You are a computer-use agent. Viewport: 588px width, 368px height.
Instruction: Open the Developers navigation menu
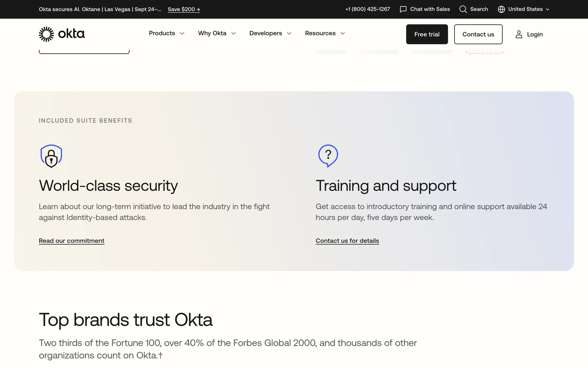pos(266,33)
